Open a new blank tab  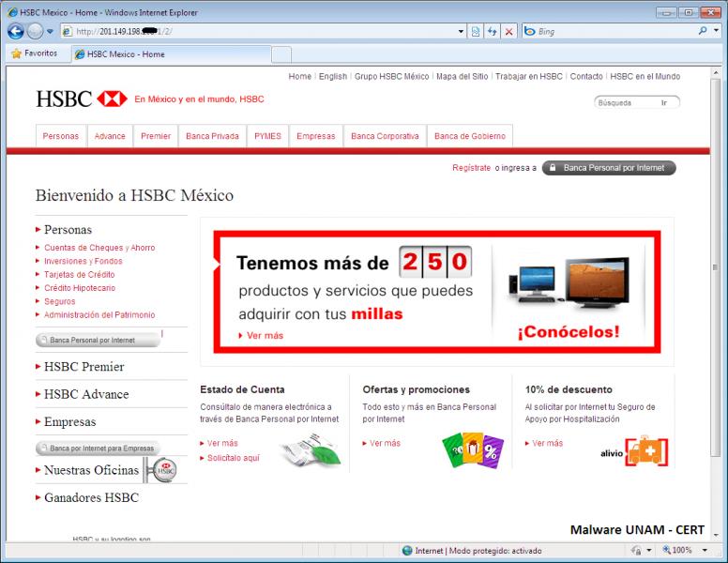tap(281, 54)
